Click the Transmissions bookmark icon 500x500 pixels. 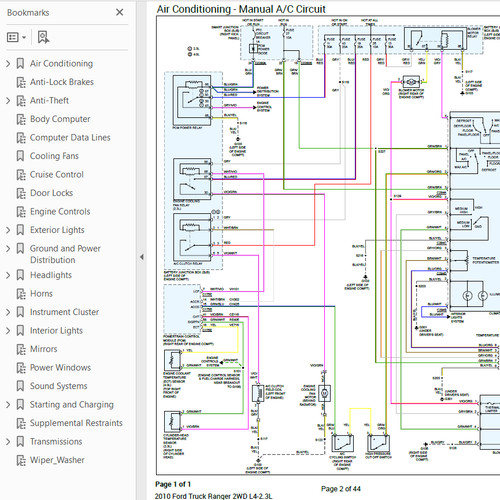pyautogui.click(x=20, y=442)
